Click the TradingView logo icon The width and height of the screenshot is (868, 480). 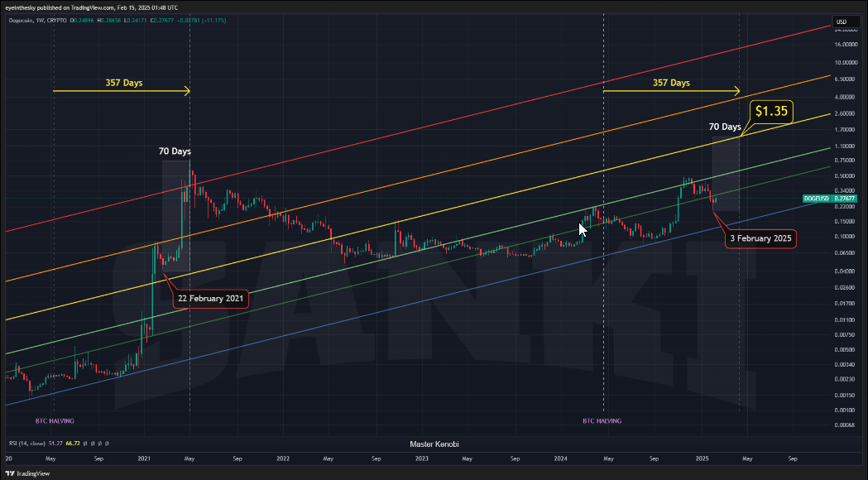pos(10,473)
